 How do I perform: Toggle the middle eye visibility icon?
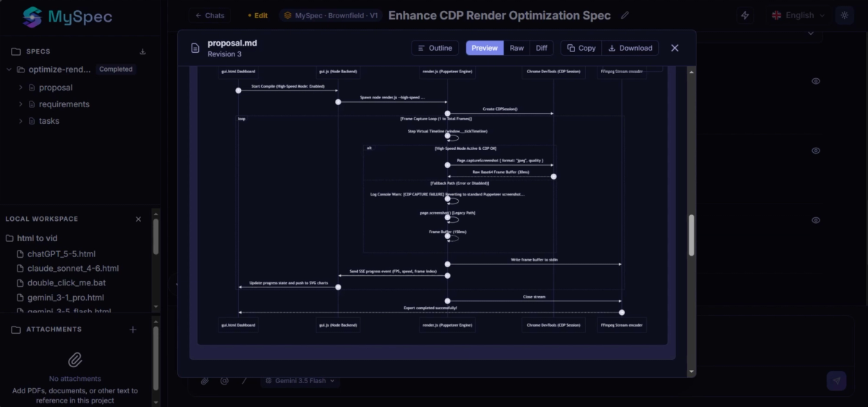[816, 151]
